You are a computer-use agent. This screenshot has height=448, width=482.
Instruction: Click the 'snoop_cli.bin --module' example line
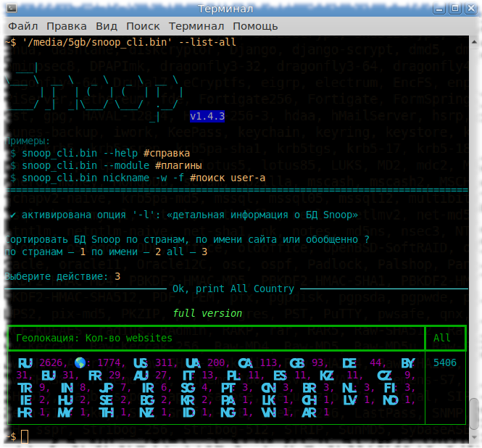coord(106,165)
